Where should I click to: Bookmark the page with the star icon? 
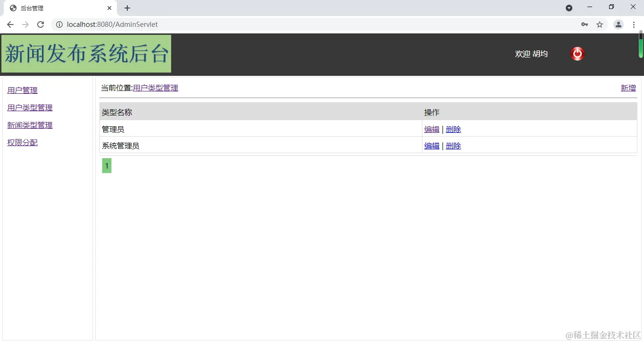pyautogui.click(x=600, y=24)
